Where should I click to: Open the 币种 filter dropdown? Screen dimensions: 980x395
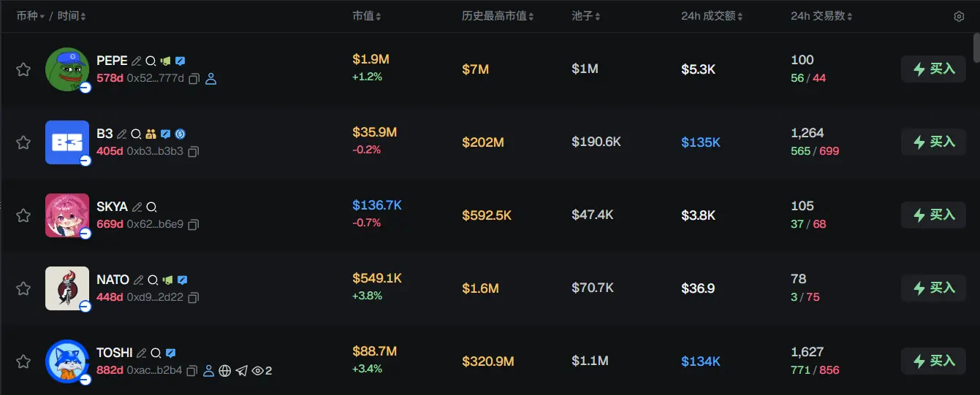(31, 16)
